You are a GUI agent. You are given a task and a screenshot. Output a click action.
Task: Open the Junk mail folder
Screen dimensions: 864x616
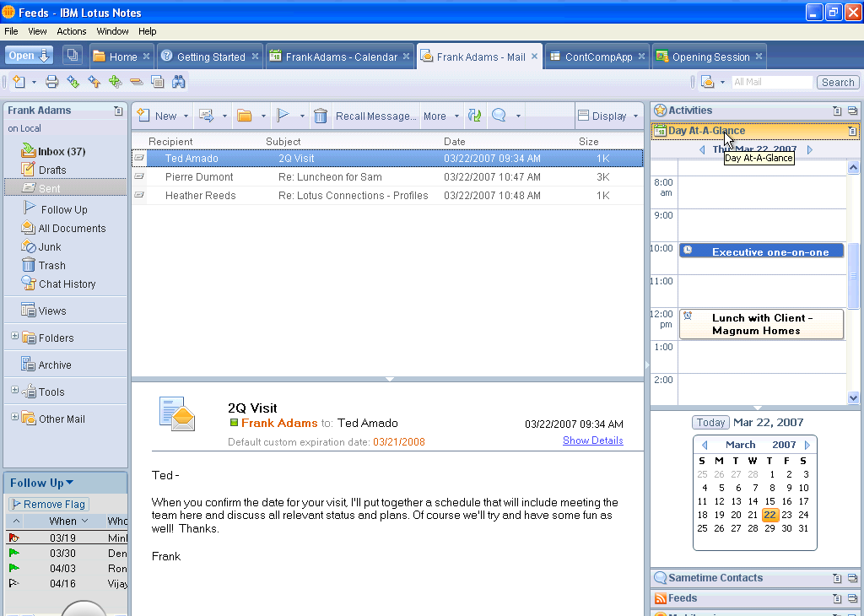coord(50,247)
